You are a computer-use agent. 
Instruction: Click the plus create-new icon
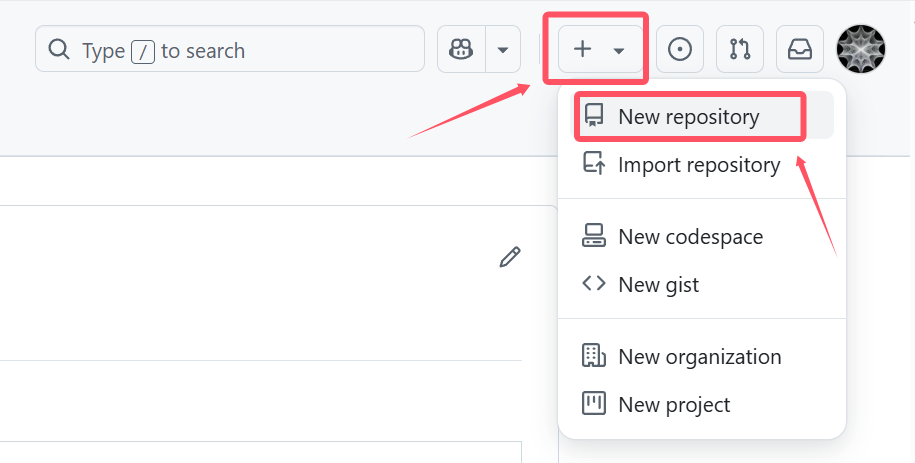(582, 49)
